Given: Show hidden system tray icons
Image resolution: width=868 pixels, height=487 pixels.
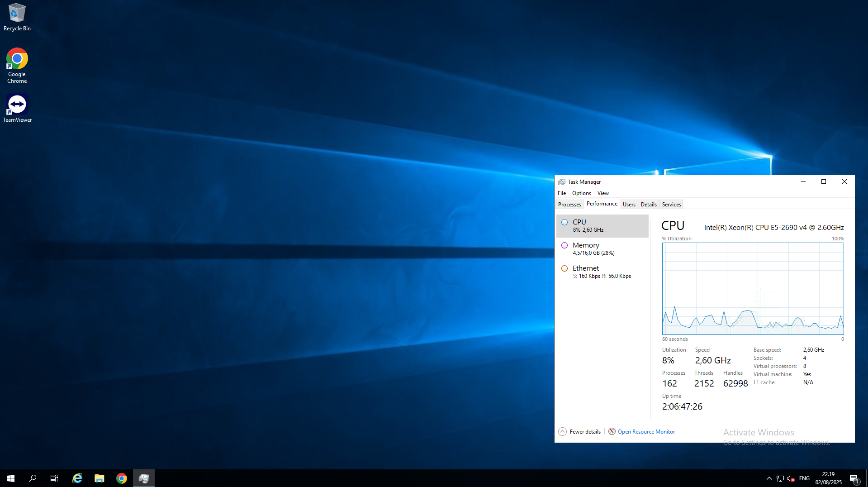Looking at the screenshot, I should [769, 478].
